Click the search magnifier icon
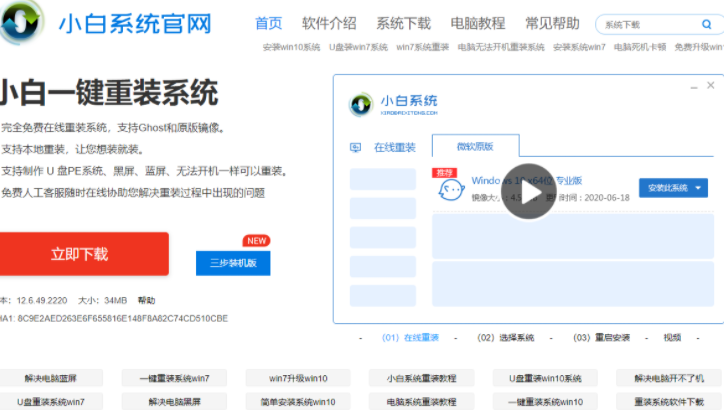This screenshot has width=724, height=410. click(x=706, y=24)
